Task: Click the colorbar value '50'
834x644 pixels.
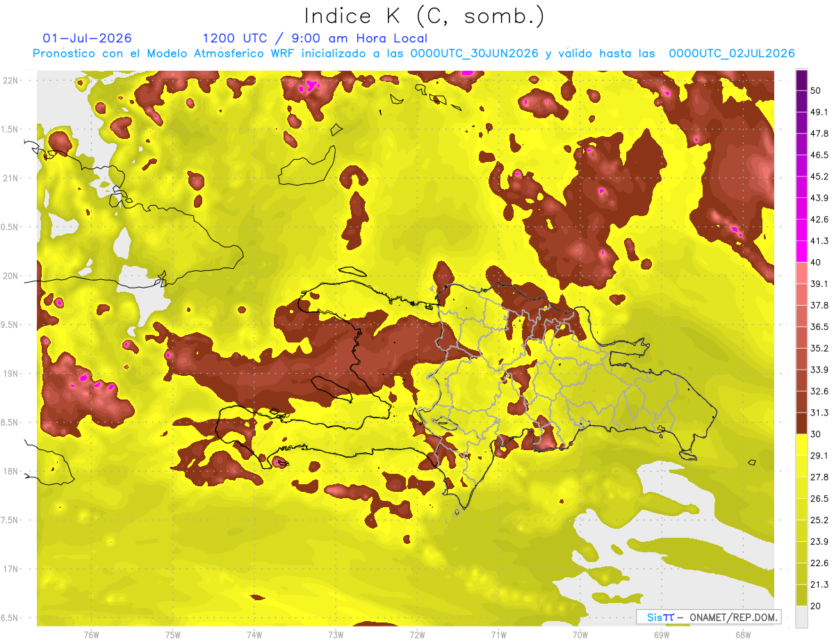Action: click(816, 90)
